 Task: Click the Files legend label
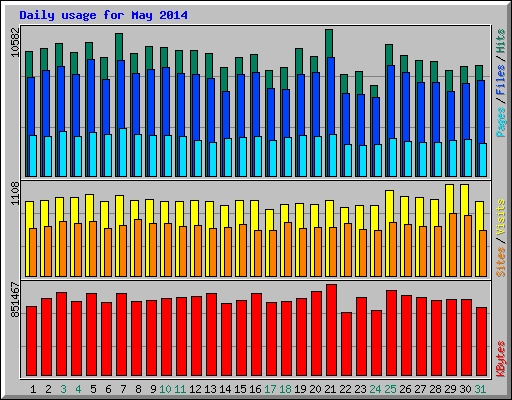(500, 79)
